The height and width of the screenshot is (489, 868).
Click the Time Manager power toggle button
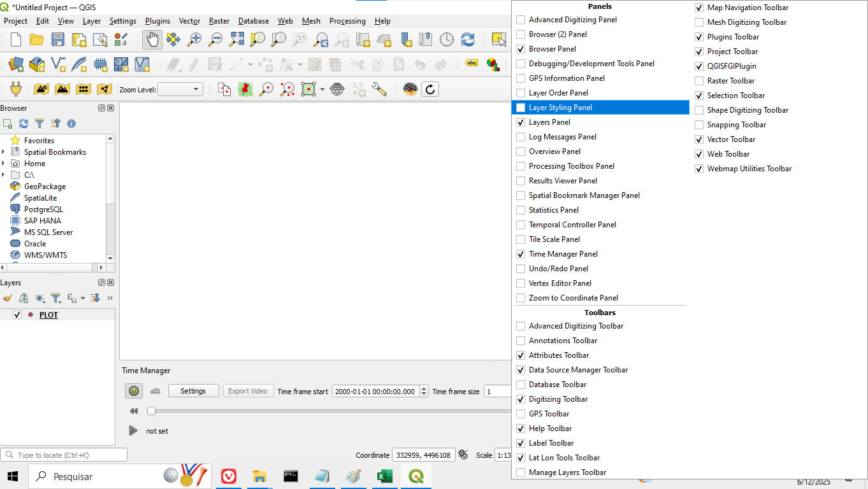coord(133,391)
